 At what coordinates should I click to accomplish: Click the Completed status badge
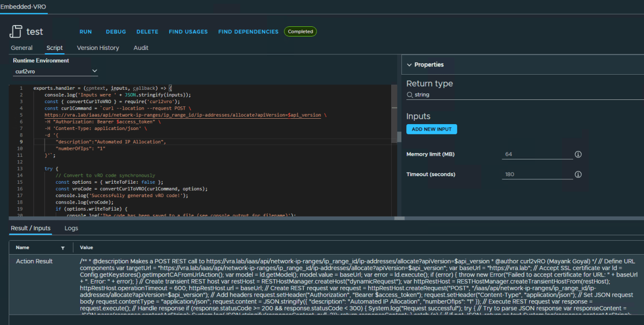coord(300,32)
